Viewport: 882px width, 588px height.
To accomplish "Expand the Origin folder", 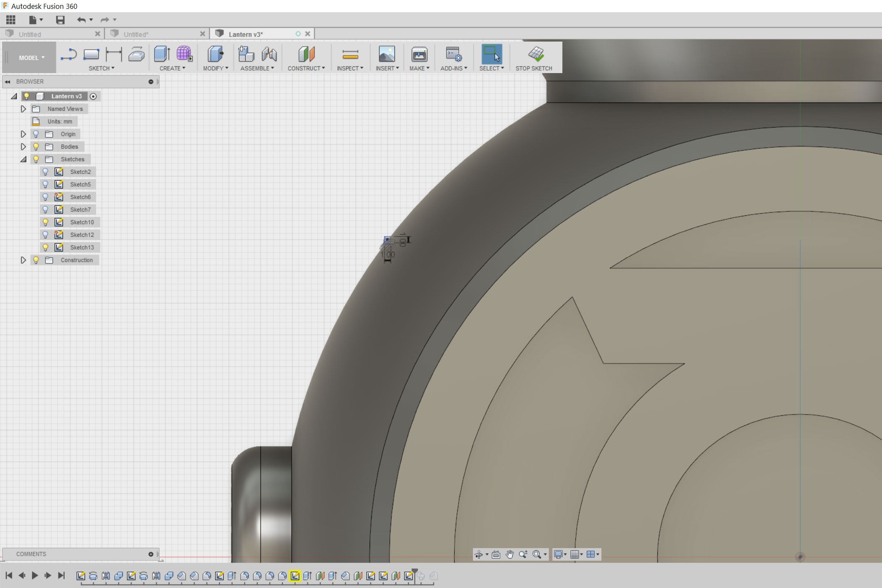I will click(24, 134).
